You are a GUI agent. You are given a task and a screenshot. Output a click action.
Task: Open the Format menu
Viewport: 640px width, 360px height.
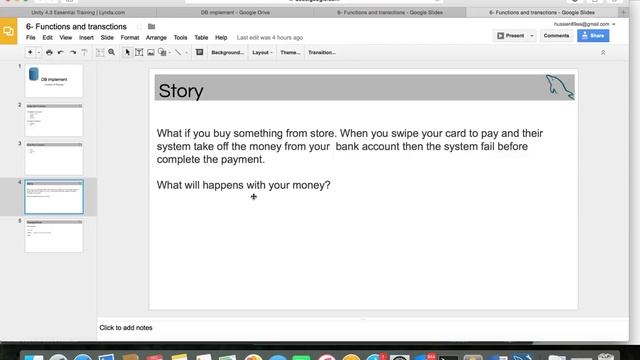pyautogui.click(x=130, y=38)
